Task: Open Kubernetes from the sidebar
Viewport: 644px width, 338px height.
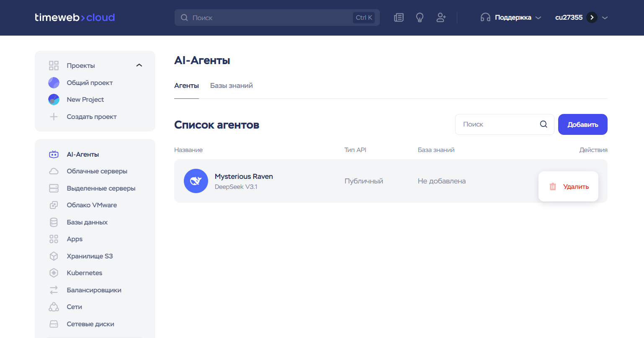Action: point(84,273)
